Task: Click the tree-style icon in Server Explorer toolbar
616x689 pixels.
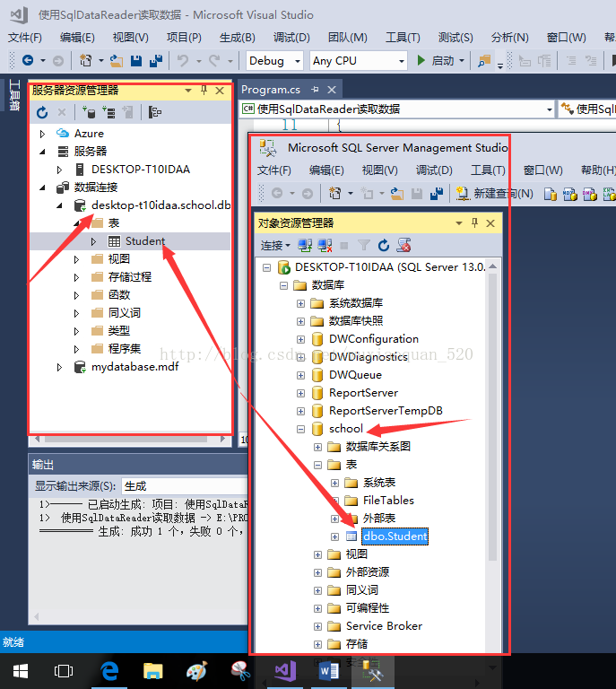Action: (x=154, y=112)
